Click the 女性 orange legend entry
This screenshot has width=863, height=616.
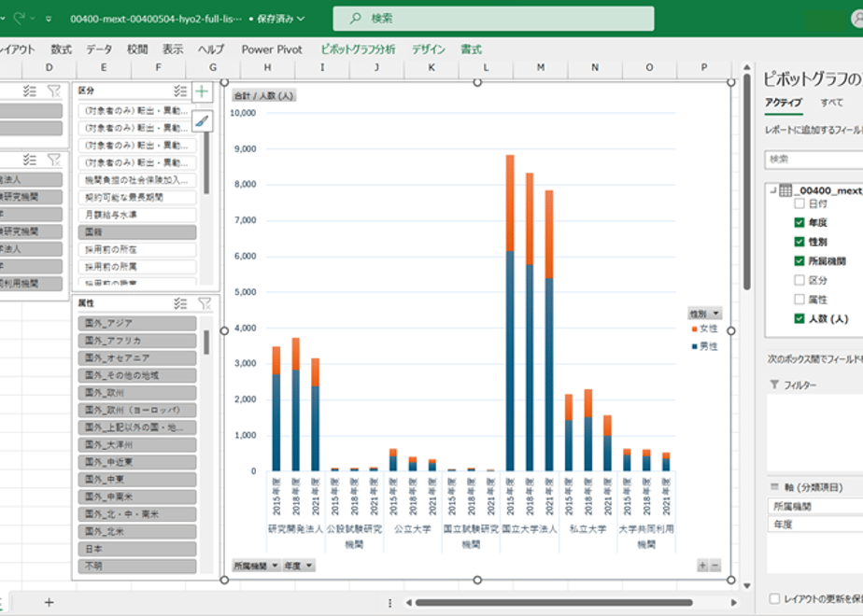point(705,329)
